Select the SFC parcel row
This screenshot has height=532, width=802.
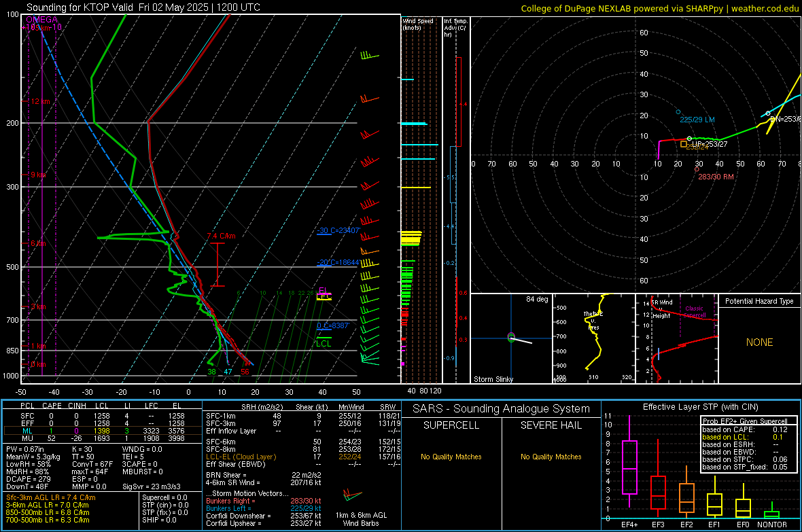(x=102, y=416)
